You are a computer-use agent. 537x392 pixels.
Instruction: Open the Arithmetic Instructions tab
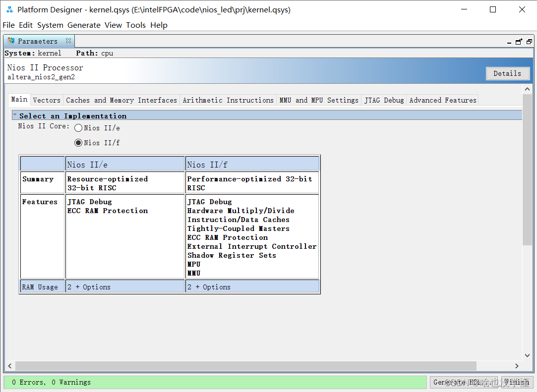[228, 100]
